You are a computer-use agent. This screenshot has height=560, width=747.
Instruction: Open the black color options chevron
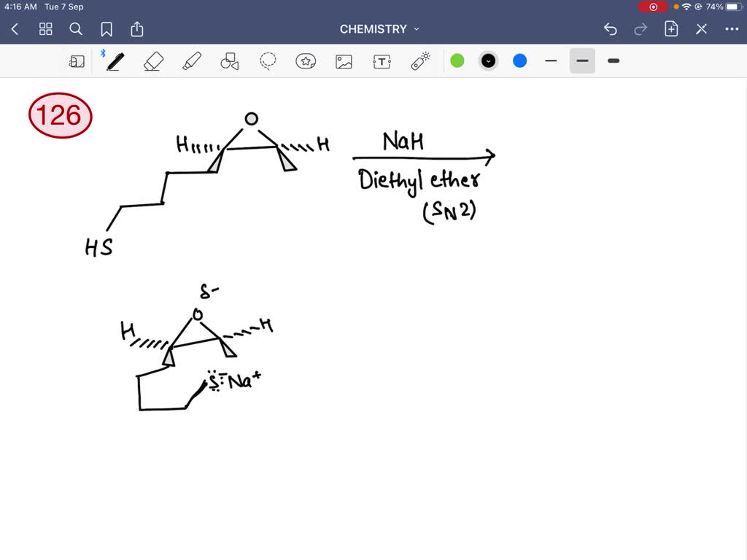pos(488,61)
